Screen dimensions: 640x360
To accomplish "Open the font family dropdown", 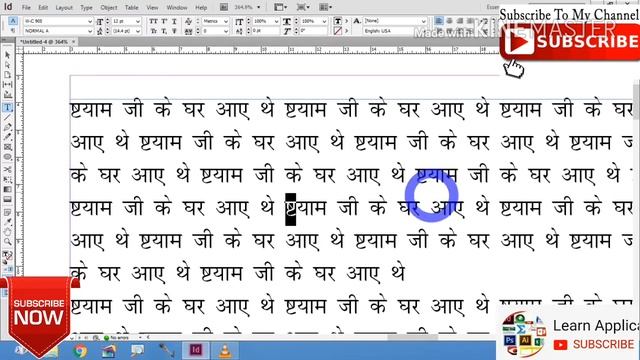I will [89, 21].
